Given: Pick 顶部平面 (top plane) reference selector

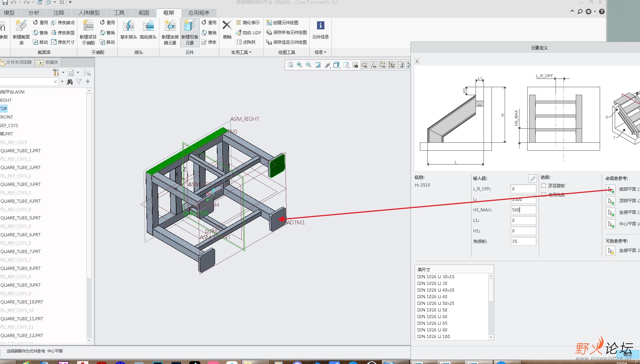Looking at the screenshot, I should [611, 201].
